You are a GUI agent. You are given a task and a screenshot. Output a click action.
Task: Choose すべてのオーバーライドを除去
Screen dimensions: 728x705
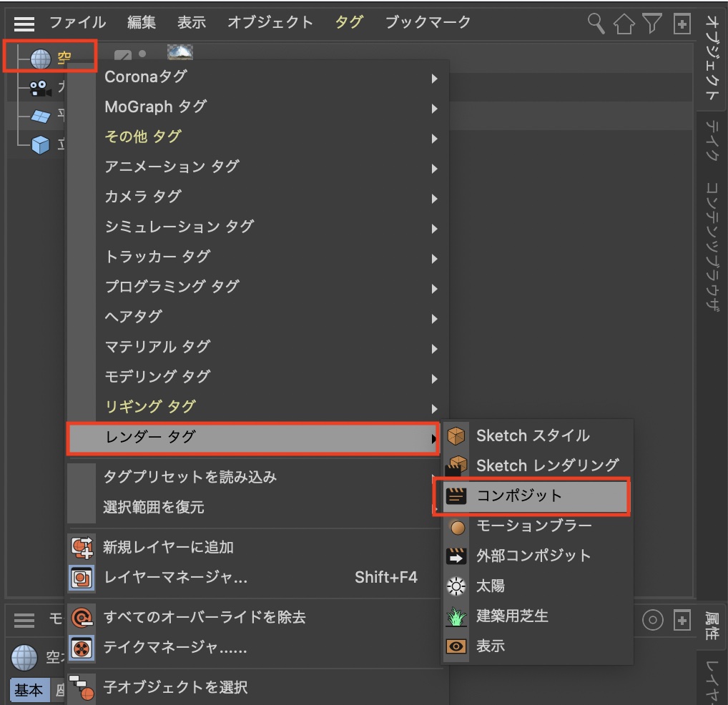[x=204, y=617]
